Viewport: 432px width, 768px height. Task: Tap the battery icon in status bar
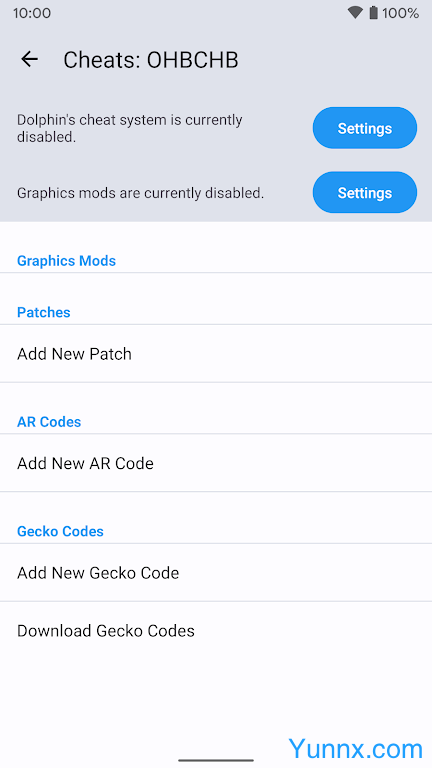coord(373,13)
